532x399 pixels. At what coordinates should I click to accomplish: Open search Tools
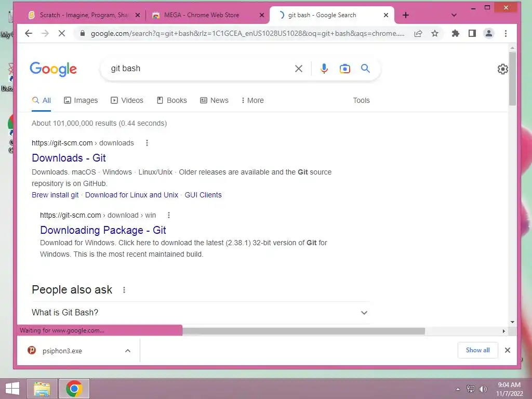[361, 100]
